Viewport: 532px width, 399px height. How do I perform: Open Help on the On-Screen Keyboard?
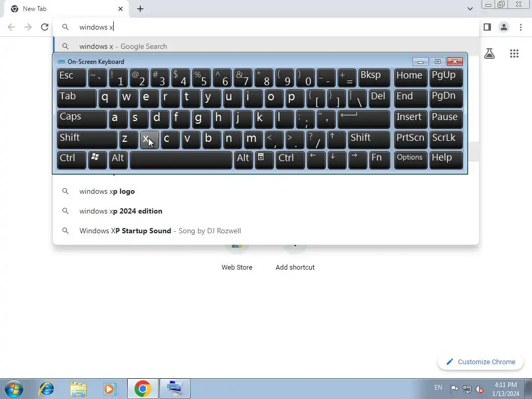pos(446,160)
